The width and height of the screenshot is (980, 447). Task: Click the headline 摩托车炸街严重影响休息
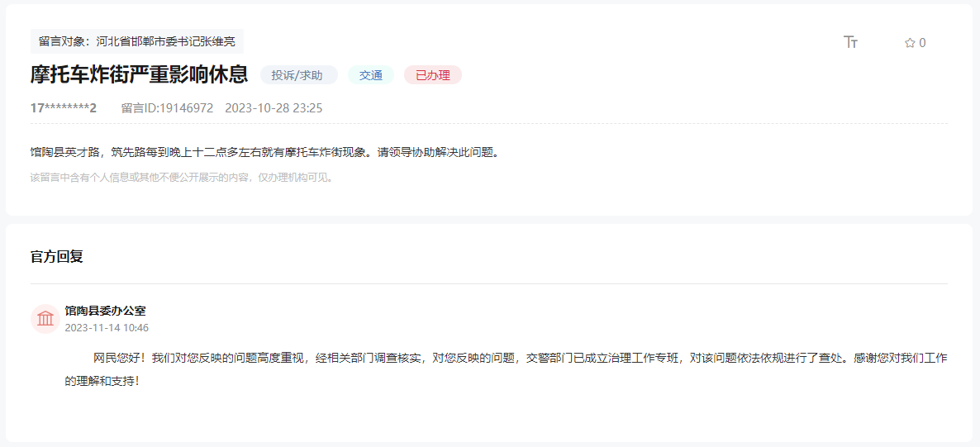click(x=140, y=74)
